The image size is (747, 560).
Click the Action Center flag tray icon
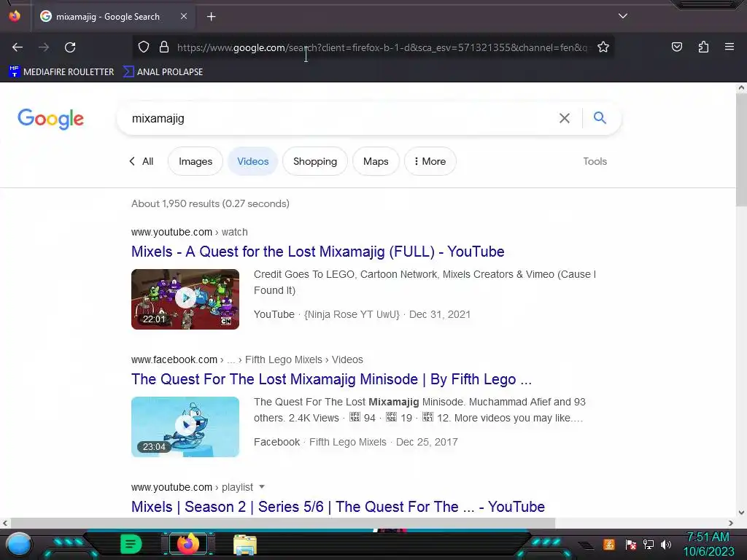coord(631,545)
